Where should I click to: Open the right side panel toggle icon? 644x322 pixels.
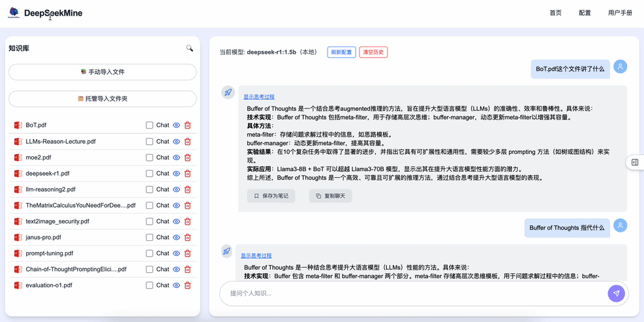[634, 162]
